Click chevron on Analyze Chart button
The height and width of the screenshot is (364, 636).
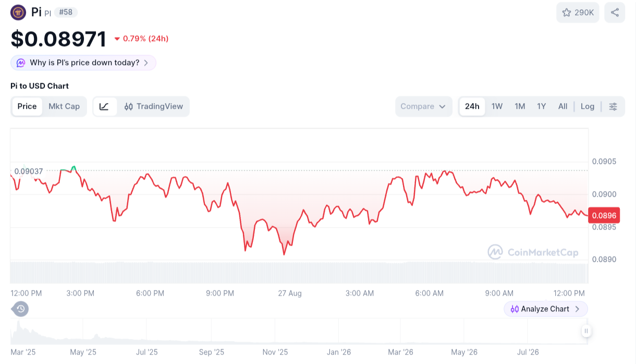coord(577,309)
